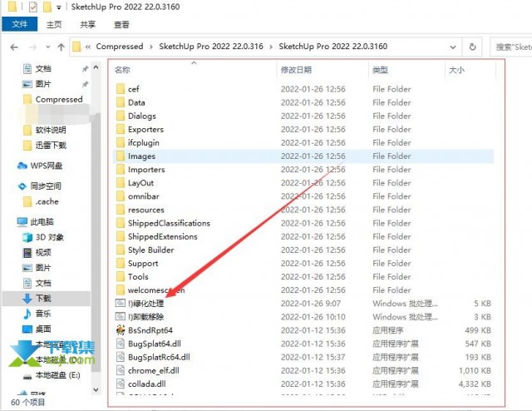Sort by 名称 column header
The width and height of the screenshot is (532, 411).
pos(122,70)
